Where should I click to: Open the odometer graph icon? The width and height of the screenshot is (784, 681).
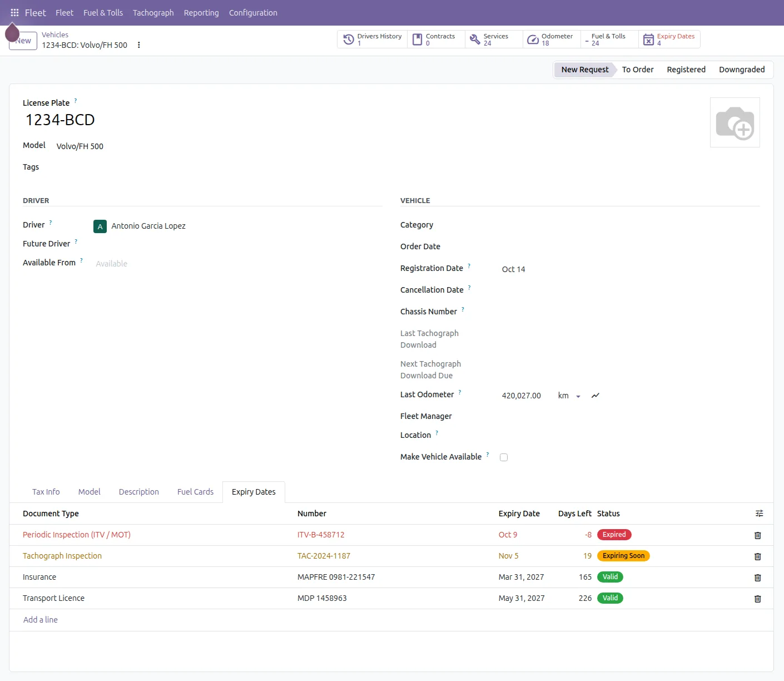pos(596,396)
